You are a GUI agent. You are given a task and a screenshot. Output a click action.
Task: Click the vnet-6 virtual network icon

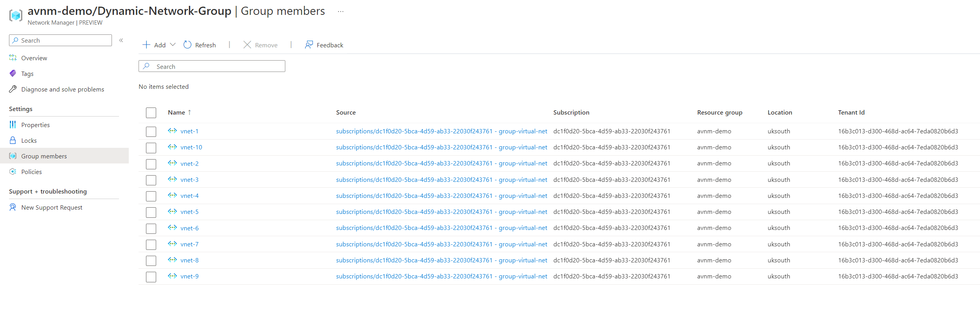tap(172, 228)
